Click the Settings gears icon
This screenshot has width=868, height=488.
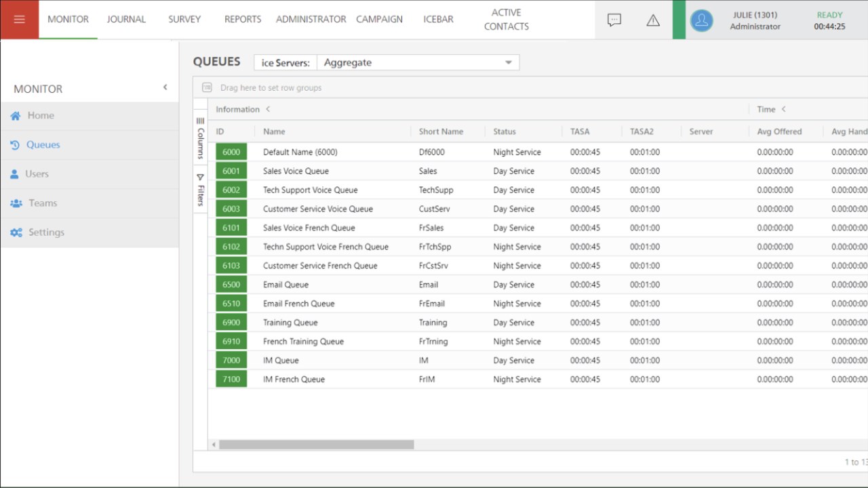tap(16, 232)
